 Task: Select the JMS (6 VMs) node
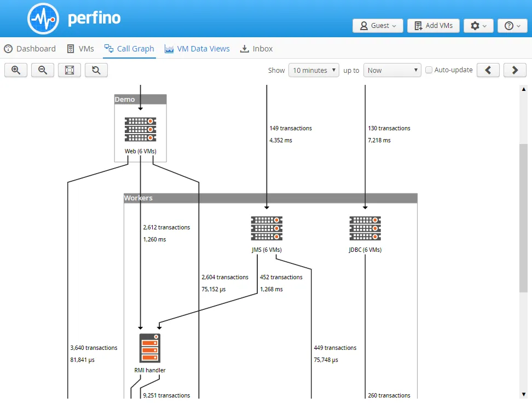click(267, 228)
